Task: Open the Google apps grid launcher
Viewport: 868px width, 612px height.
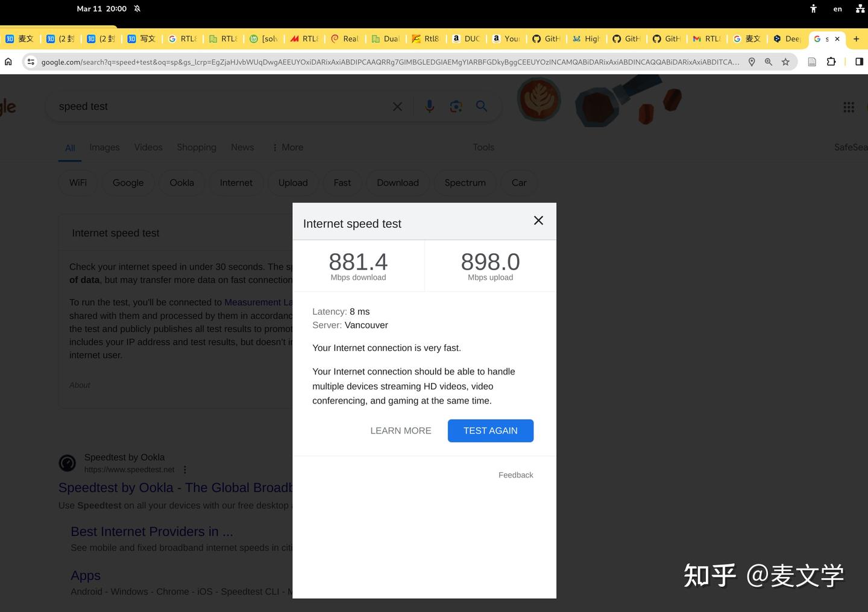Action: [x=849, y=107]
